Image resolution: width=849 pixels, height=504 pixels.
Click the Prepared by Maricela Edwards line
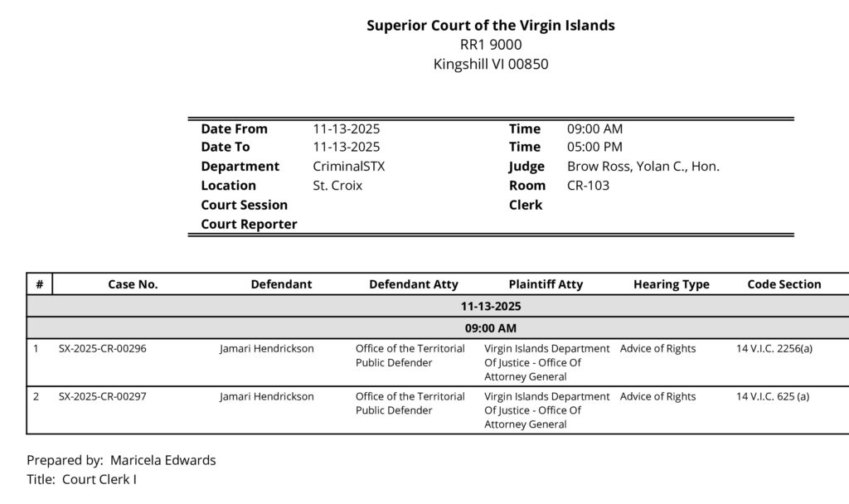tap(121, 460)
